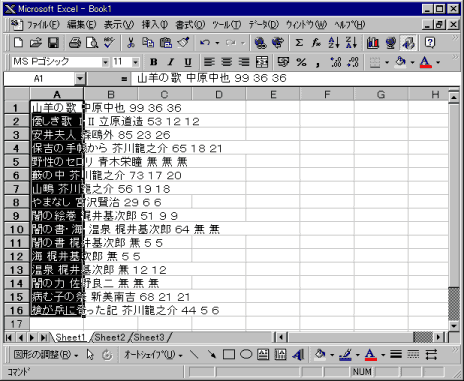Save the workbook with floppy disk icon
The image size is (464, 381).
click(x=53, y=43)
